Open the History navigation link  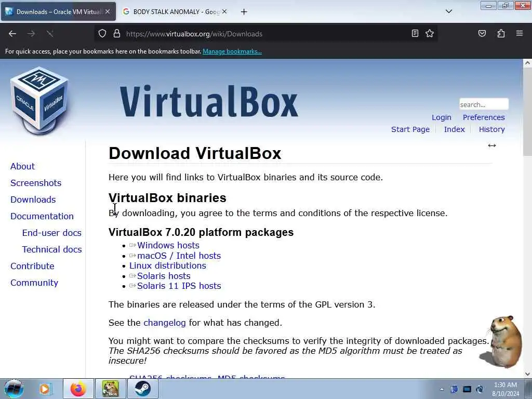(x=491, y=129)
